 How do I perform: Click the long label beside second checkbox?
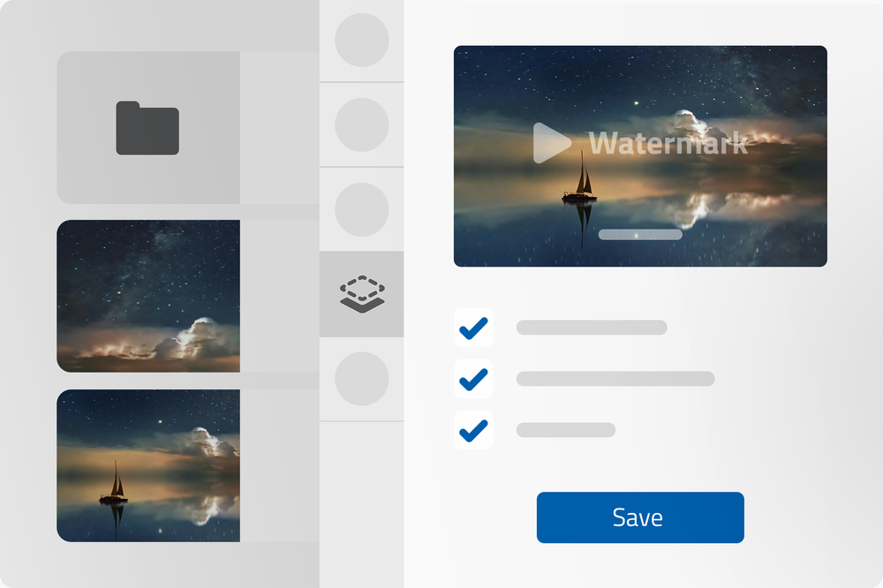(x=615, y=379)
